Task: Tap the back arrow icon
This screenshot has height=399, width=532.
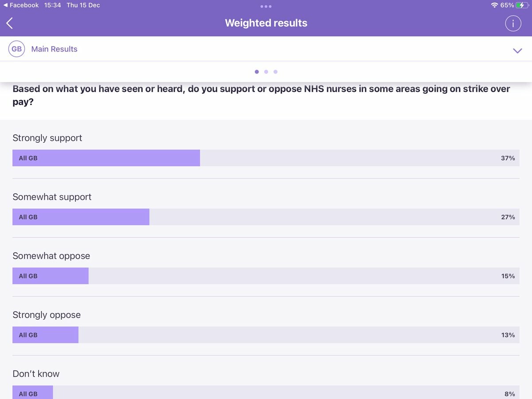Action: (x=10, y=23)
